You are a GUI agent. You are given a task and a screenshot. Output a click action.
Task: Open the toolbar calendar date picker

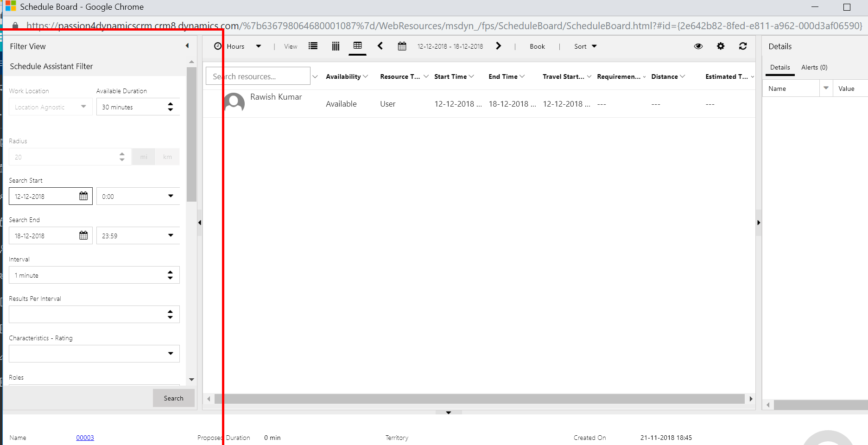402,46
